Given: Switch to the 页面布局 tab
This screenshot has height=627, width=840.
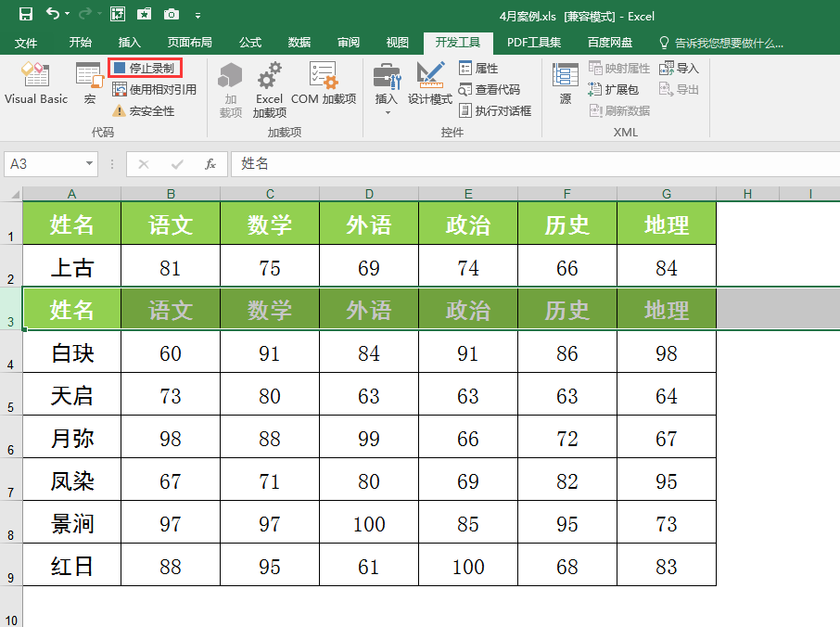Looking at the screenshot, I should point(190,43).
